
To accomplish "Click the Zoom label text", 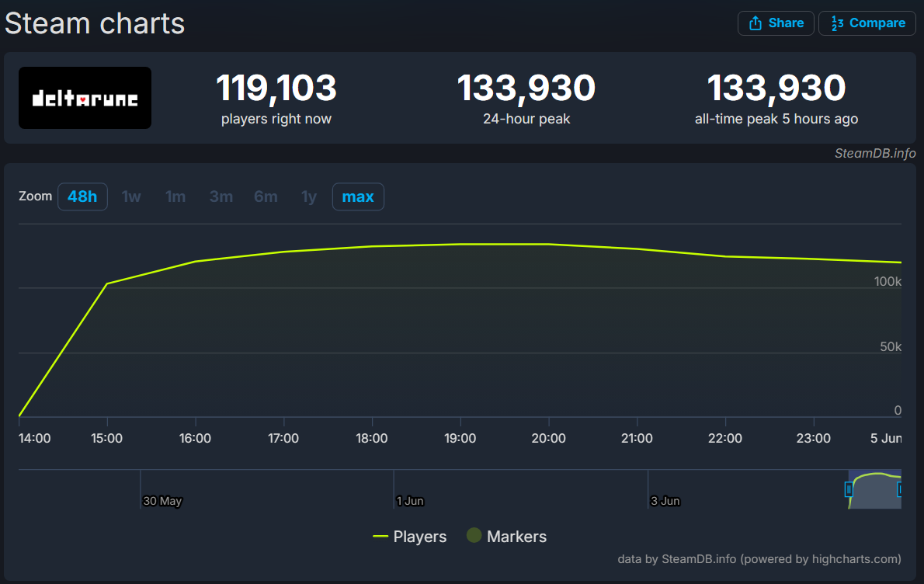I will [x=36, y=196].
